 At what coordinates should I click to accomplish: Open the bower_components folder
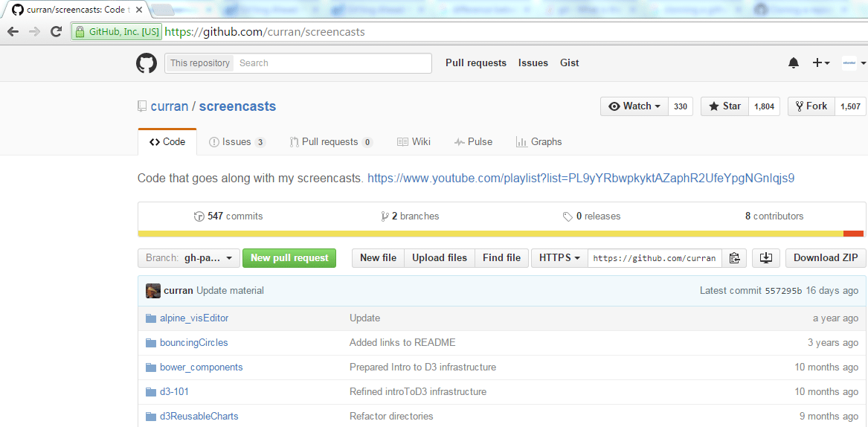coord(201,367)
